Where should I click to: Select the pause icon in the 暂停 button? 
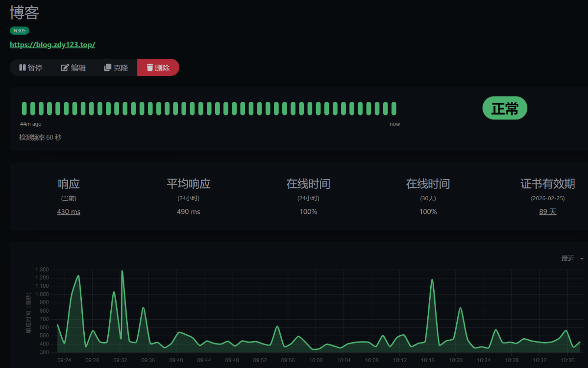[x=22, y=68]
